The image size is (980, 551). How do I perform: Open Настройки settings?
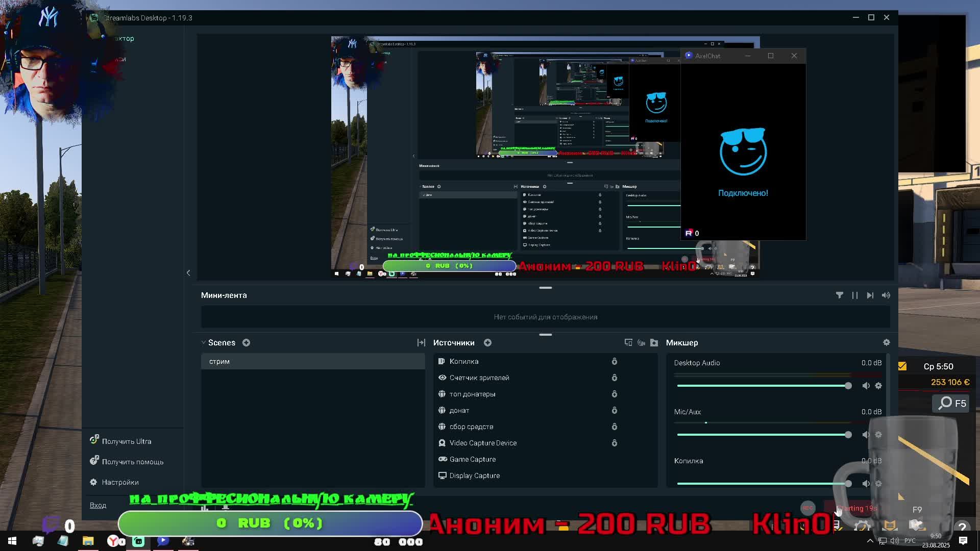coord(120,482)
